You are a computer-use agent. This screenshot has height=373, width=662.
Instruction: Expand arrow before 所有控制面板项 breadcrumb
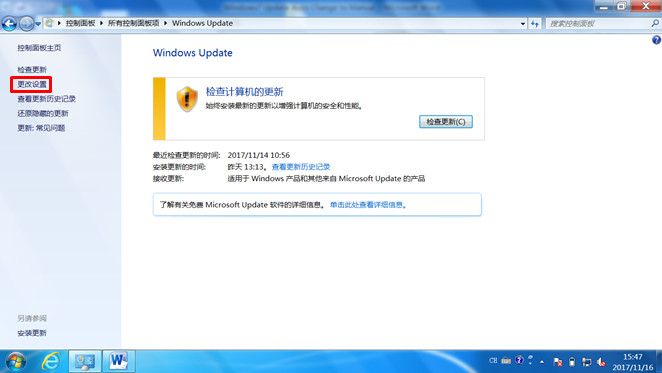point(101,23)
